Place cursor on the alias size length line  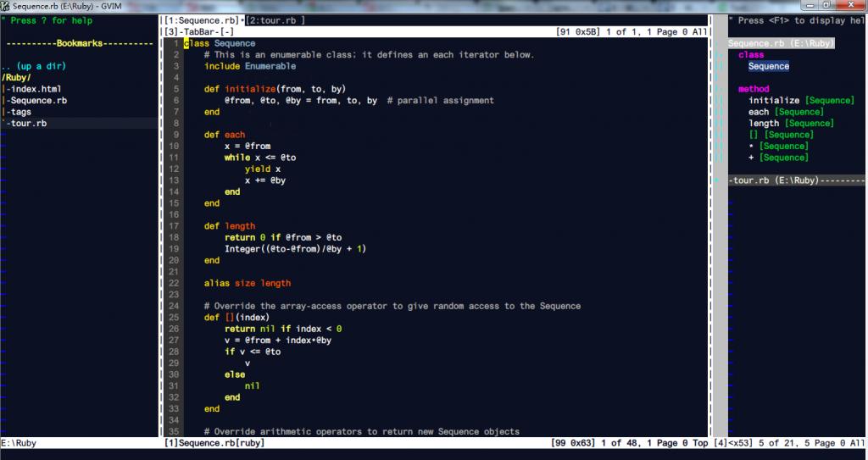tap(247, 284)
